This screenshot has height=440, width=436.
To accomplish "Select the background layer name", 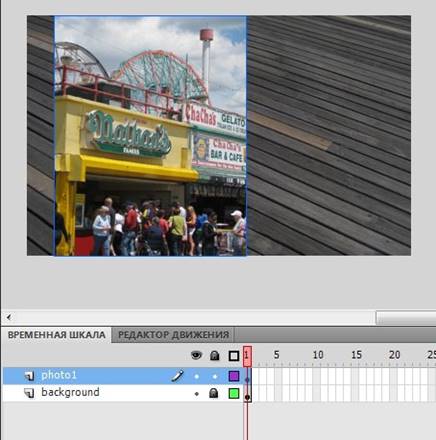I will tap(70, 392).
